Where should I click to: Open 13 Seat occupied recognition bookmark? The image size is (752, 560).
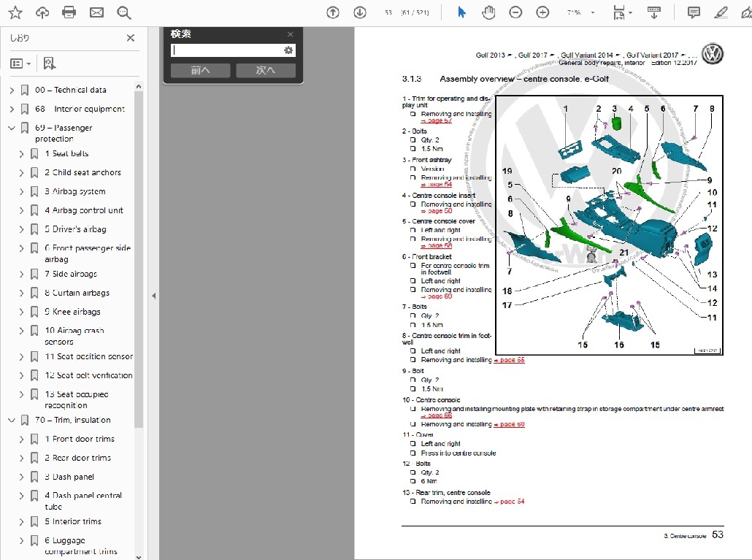coord(77,400)
